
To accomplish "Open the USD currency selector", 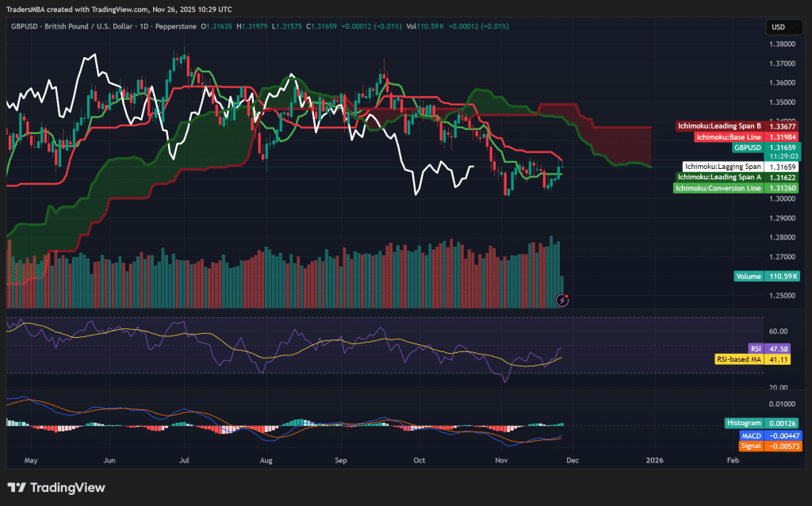I will pos(783,26).
